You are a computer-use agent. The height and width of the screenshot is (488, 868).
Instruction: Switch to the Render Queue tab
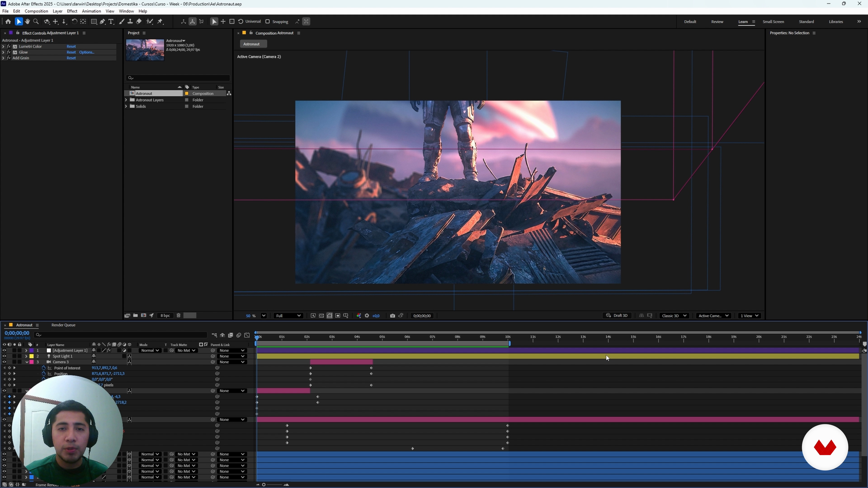(63, 325)
